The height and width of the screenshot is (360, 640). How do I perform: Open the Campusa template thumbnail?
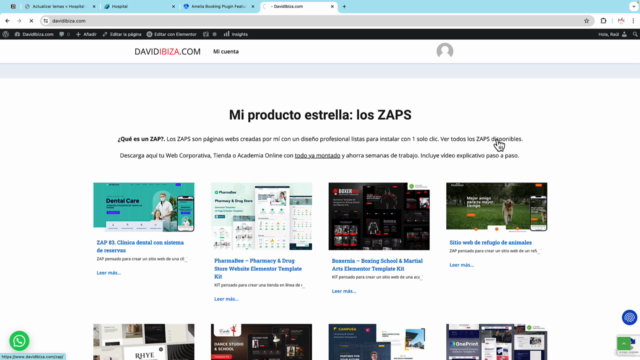[x=379, y=342]
